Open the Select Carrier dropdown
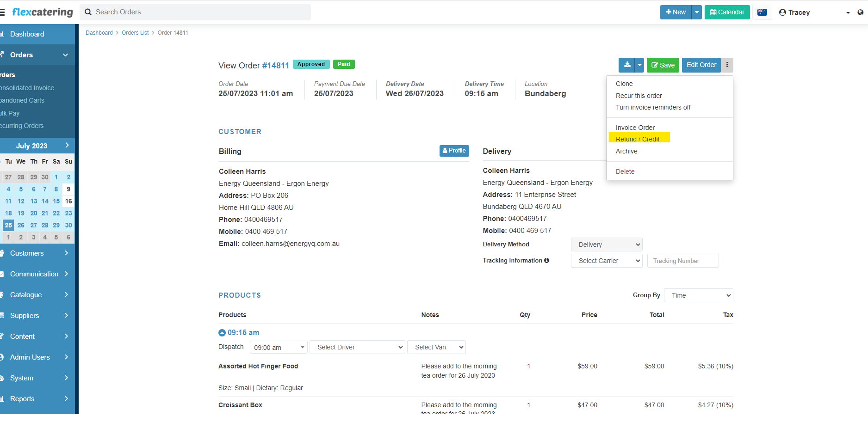The height and width of the screenshot is (428, 868). [607, 261]
